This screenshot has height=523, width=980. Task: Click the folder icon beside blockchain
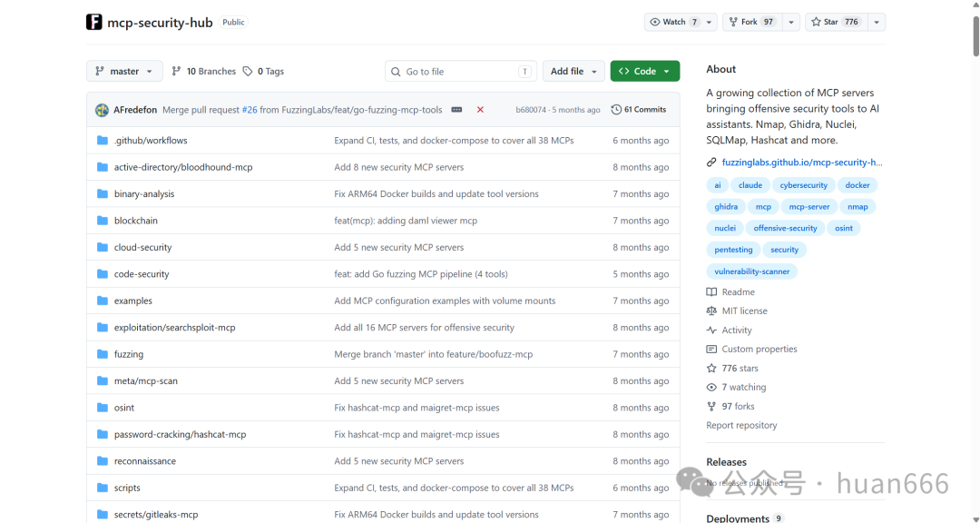(x=103, y=221)
